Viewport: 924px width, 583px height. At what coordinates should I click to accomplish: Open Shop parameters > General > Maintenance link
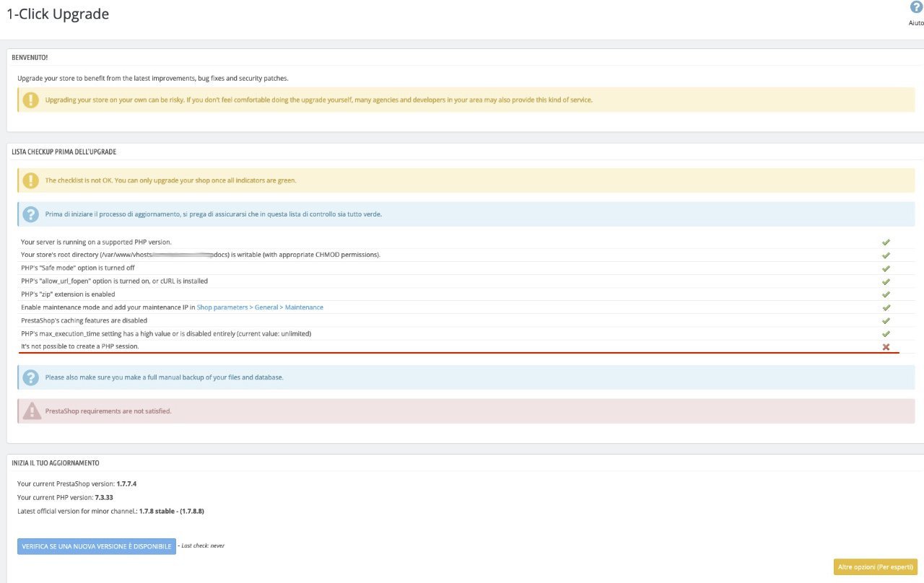(x=260, y=307)
